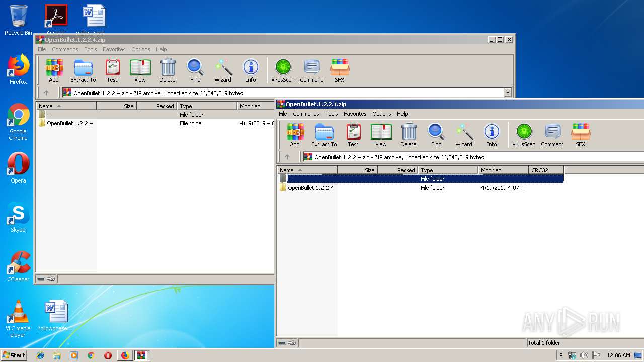Click Info in the front WinRAR window
This screenshot has height=362, width=644.
coord(492,136)
